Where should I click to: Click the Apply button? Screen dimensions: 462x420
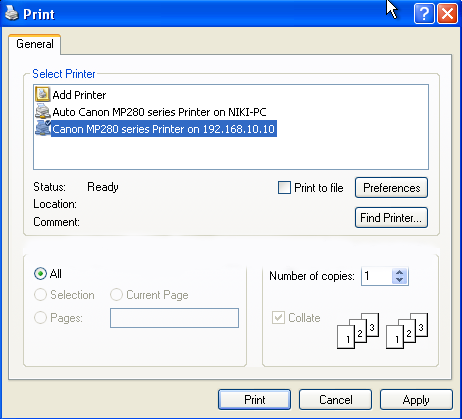(x=416, y=400)
